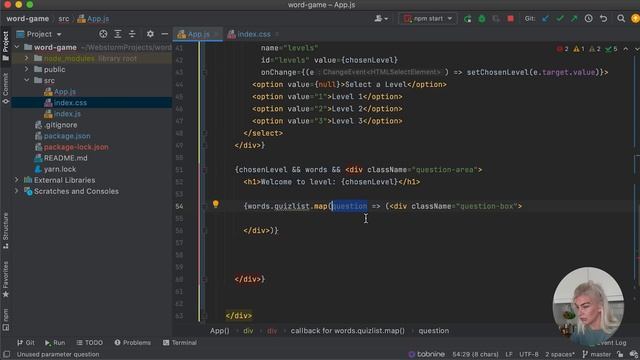Open the Problems tool window tab
The height and width of the screenshot is (360, 640).
(133, 343)
